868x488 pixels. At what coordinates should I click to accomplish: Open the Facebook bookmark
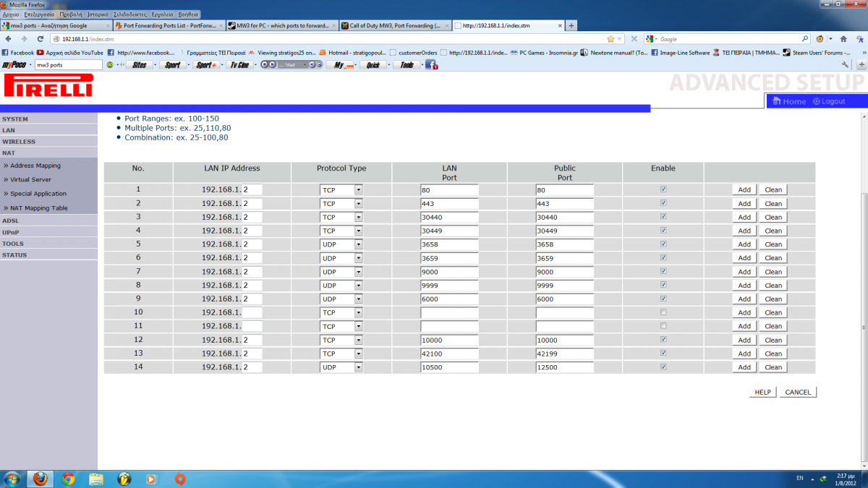[x=18, y=52]
